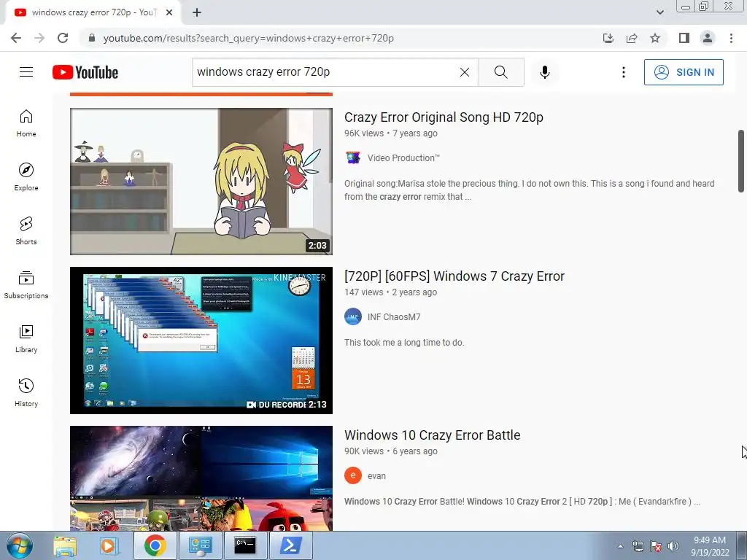747x560 pixels.
Task: Open the YouTube hamburger guide menu
Action: (26, 72)
